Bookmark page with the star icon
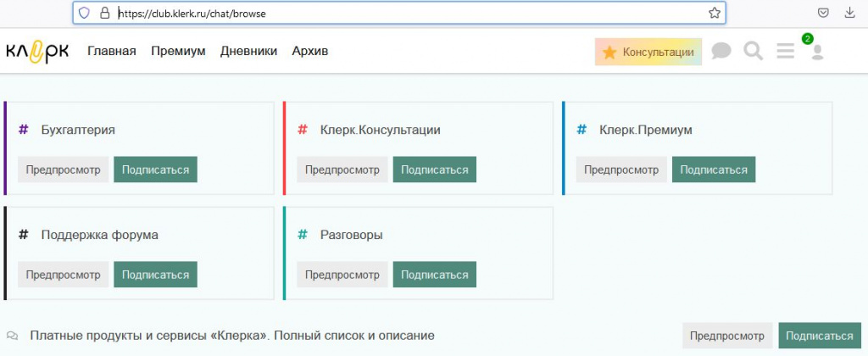This screenshot has width=868, height=356. [x=714, y=14]
